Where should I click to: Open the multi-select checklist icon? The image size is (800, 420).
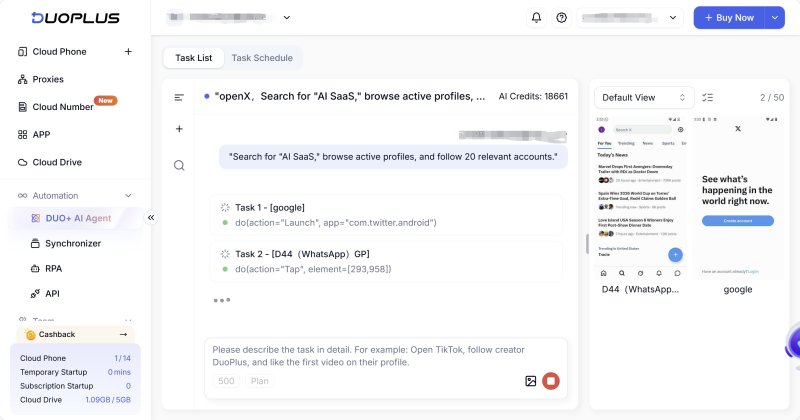708,97
